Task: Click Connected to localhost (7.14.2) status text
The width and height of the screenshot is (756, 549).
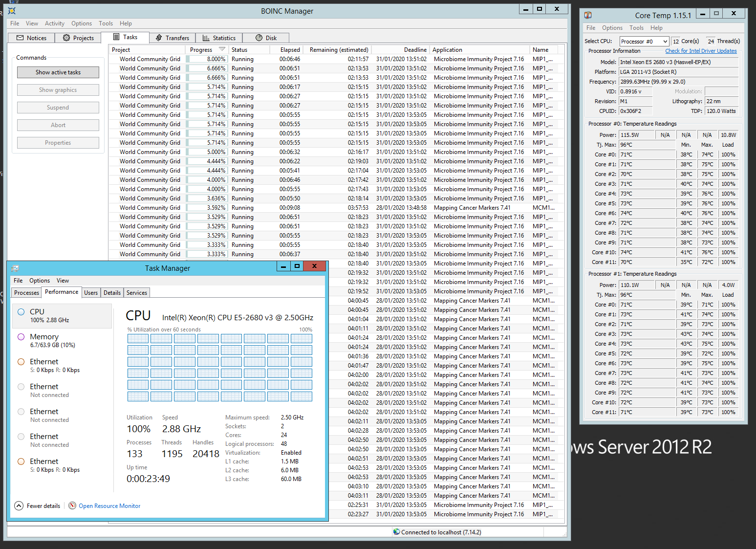Action: point(441,532)
